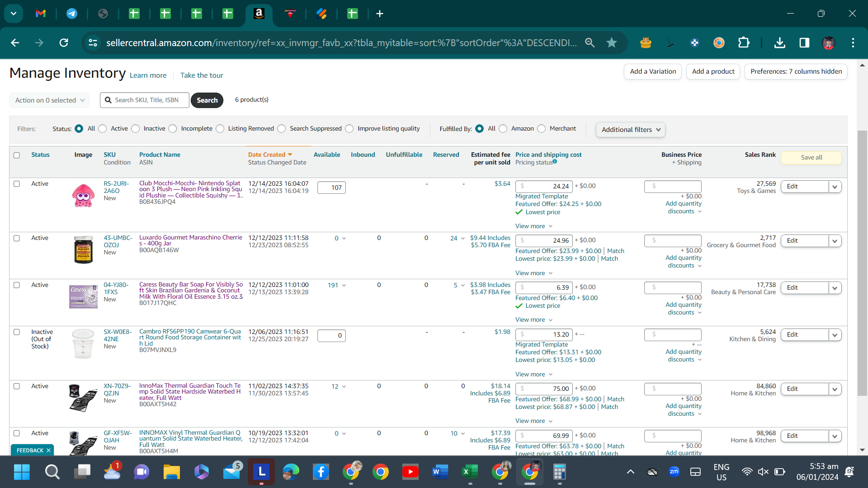Check the Luxardo Maraschino Cherries row checkbox
Screen dimensions: 868x488
[x=17, y=238]
